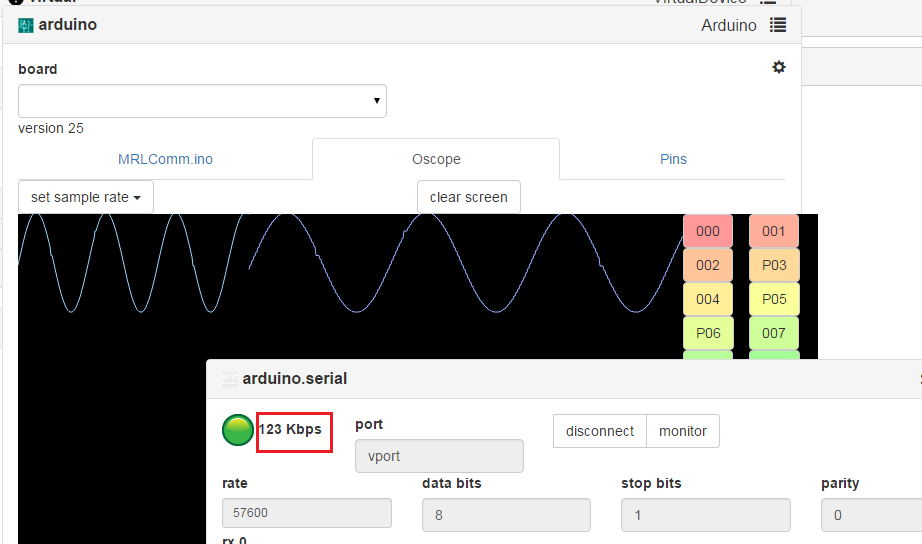Click the data bits field

tap(506, 515)
